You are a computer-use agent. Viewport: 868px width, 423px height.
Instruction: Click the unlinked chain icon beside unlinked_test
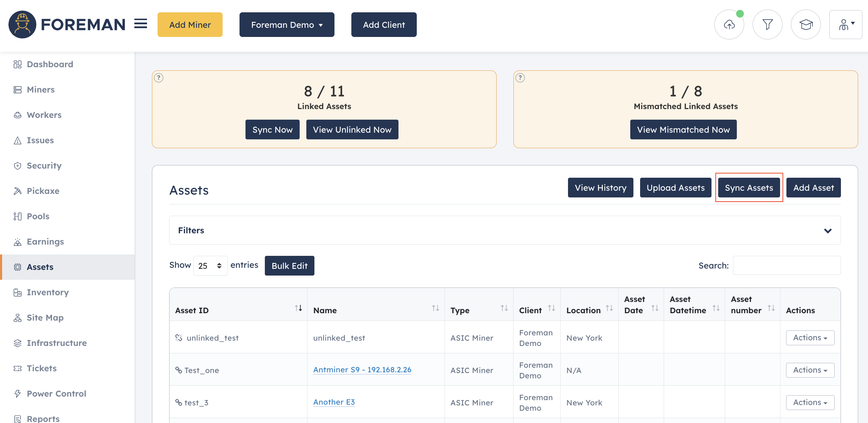tap(179, 338)
